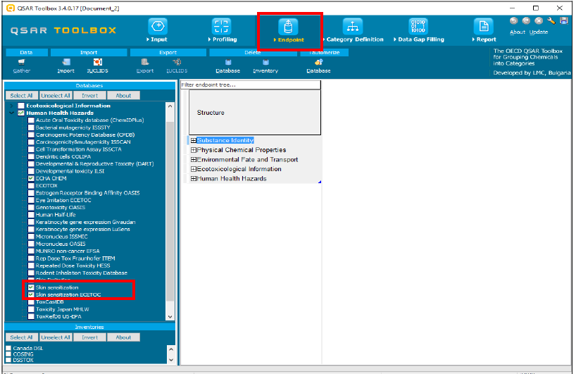The width and height of the screenshot is (588, 374).
Task: Click the QSAR Toolbox title bar icon
Action: click(x=11, y=8)
